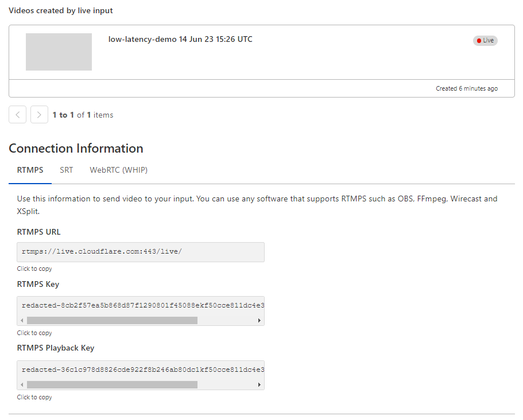
Task: Click the RTMPS Playback Key scrollbar thumb
Action: pos(112,384)
